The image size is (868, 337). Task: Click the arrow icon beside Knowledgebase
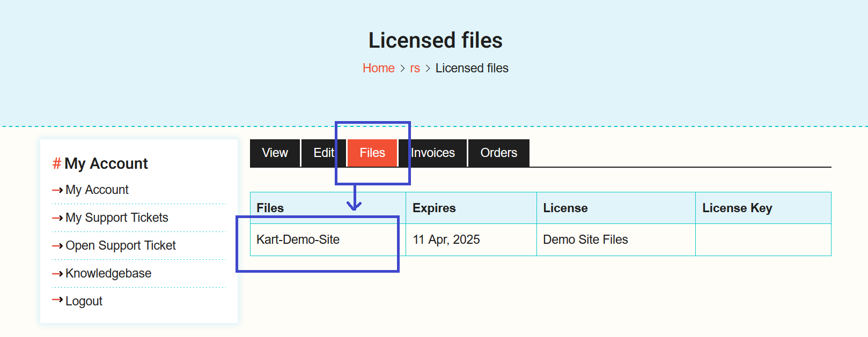pyautogui.click(x=57, y=274)
